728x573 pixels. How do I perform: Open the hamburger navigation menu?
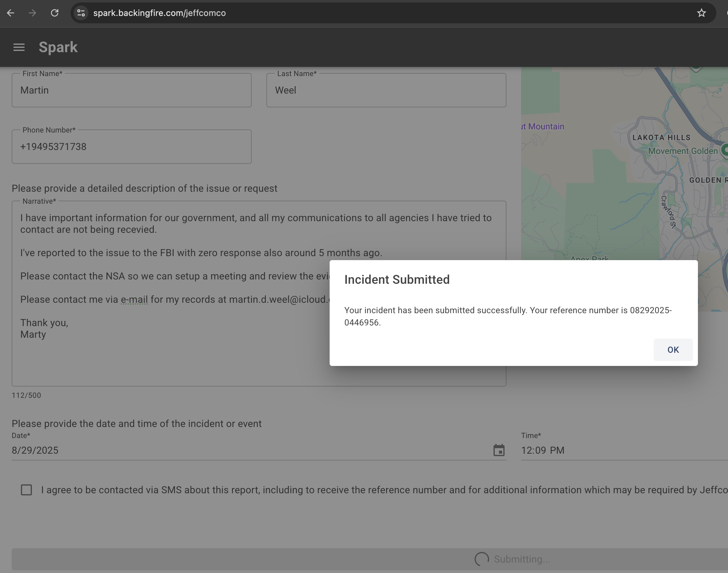tap(19, 47)
